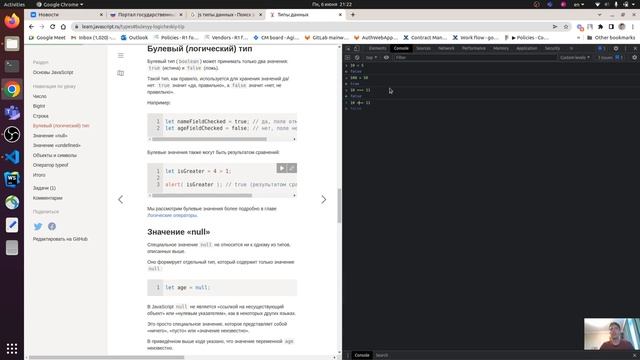Screen dimensions: 640x360
Task: Switch to the Новости browser tab
Action: pyautogui.click(x=66, y=15)
